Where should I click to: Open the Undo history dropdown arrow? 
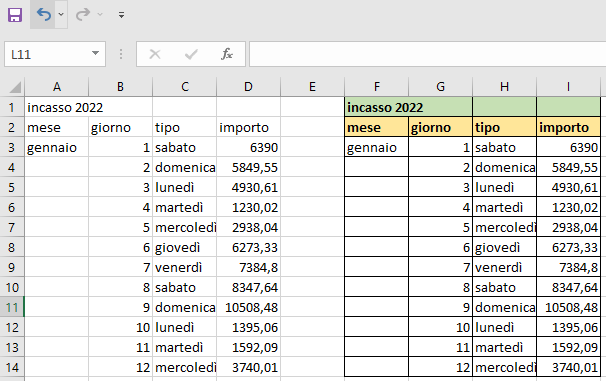pyautogui.click(x=61, y=15)
